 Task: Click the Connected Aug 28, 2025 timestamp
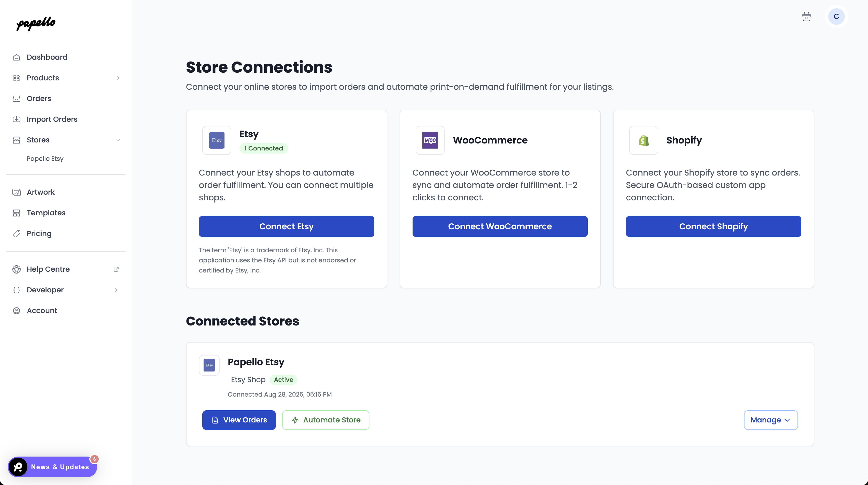pos(280,394)
